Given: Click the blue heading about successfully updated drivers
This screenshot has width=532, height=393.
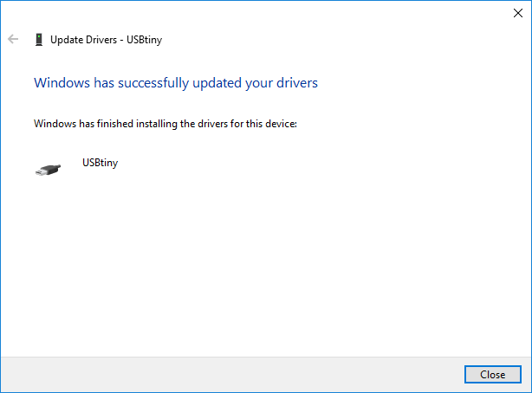Looking at the screenshot, I should click(175, 83).
